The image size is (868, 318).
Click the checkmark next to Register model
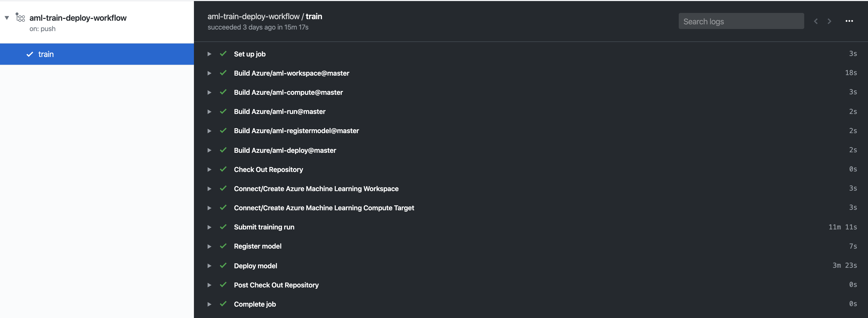point(223,246)
